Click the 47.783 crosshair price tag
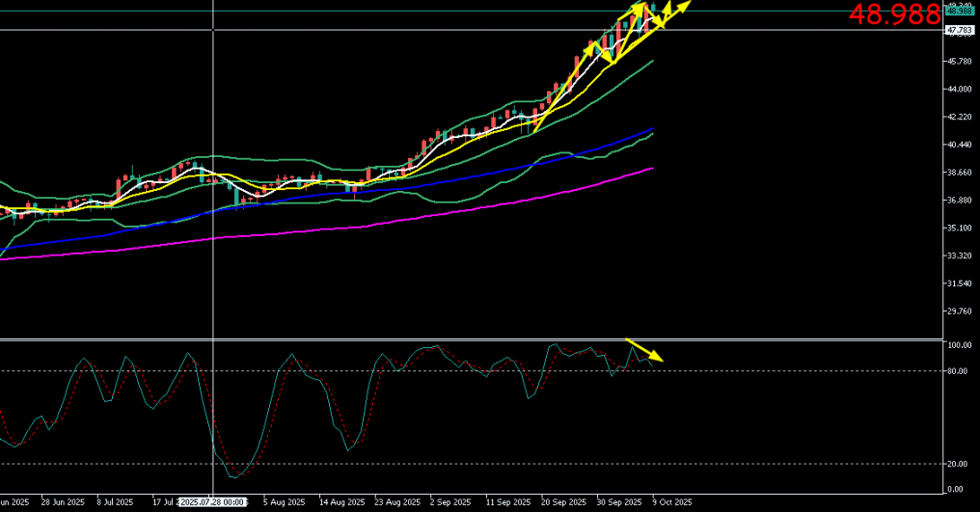This screenshot has height=512, width=980. point(958,30)
